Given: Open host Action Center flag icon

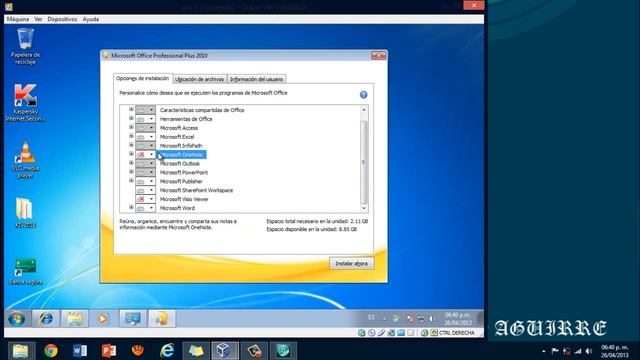Looking at the screenshot, I should pos(555,351).
